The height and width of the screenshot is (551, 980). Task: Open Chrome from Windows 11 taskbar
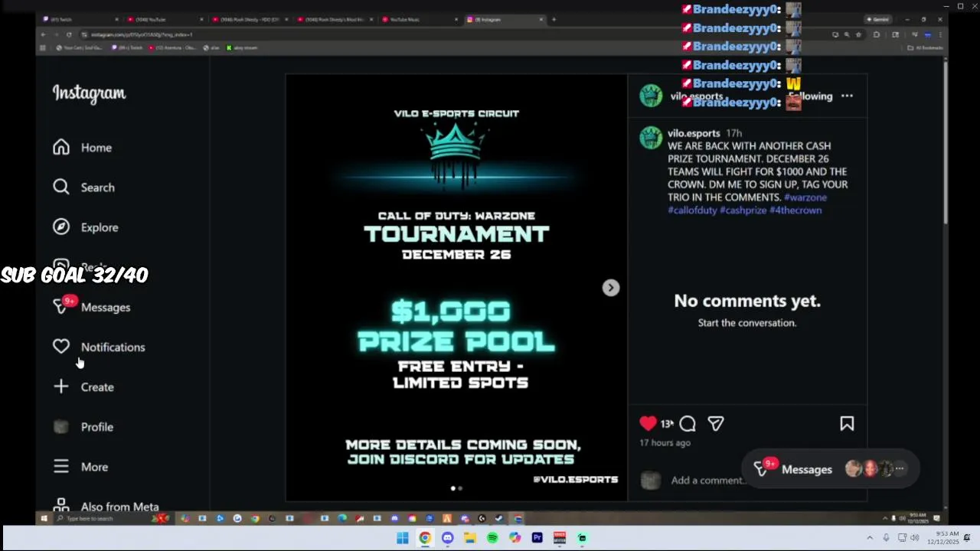point(425,538)
